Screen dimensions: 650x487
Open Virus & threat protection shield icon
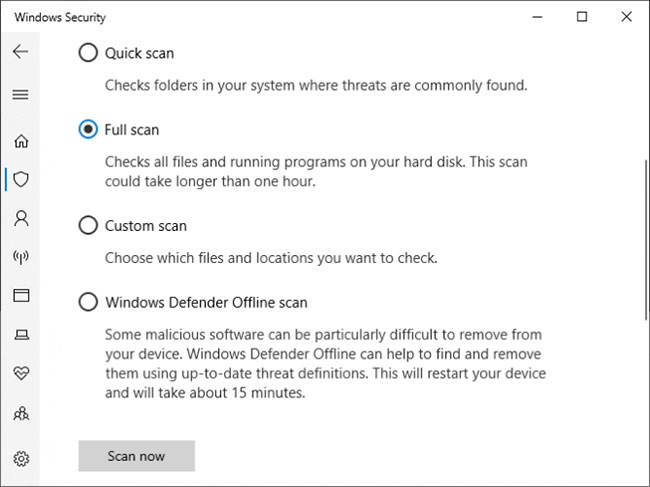click(21, 179)
